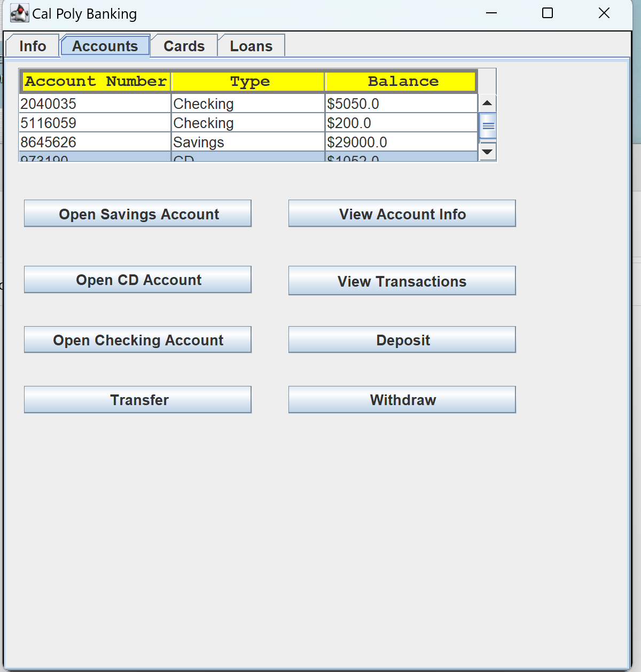Image resolution: width=641 pixels, height=672 pixels.
Task: Click Open CD Account button
Action: click(x=138, y=280)
